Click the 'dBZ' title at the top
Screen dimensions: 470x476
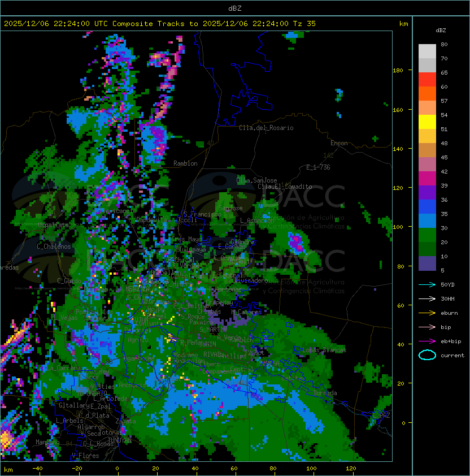235,8
